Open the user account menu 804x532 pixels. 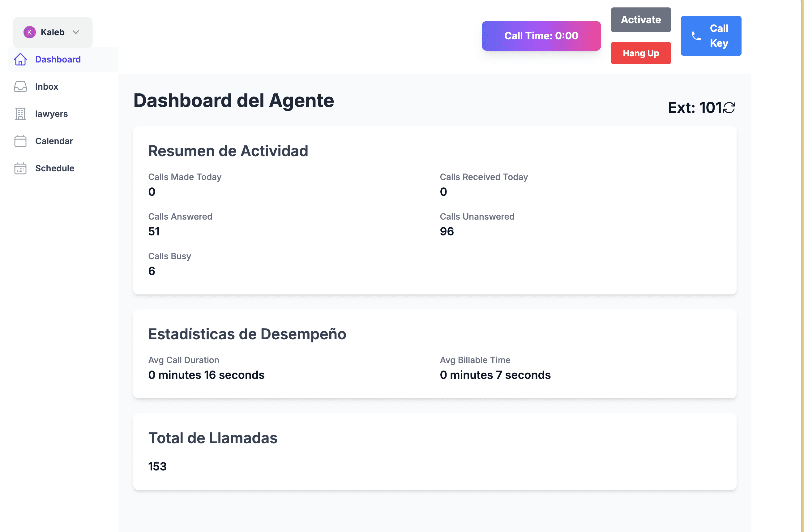click(x=52, y=32)
